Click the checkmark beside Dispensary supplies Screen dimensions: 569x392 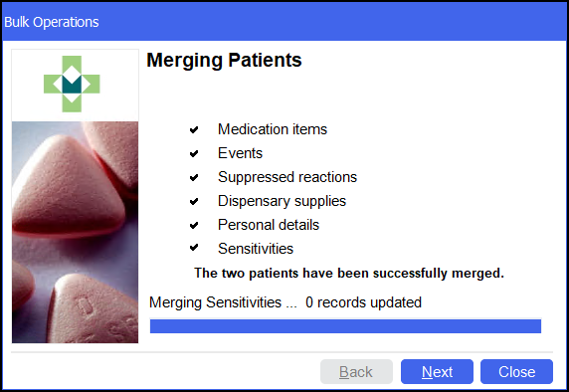(194, 201)
